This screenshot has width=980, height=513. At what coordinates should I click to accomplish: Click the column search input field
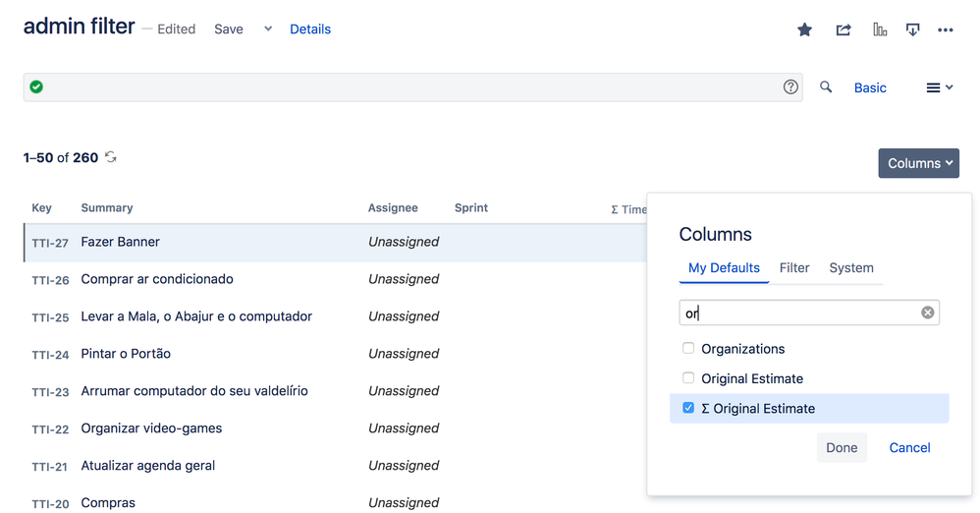point(809,313)
